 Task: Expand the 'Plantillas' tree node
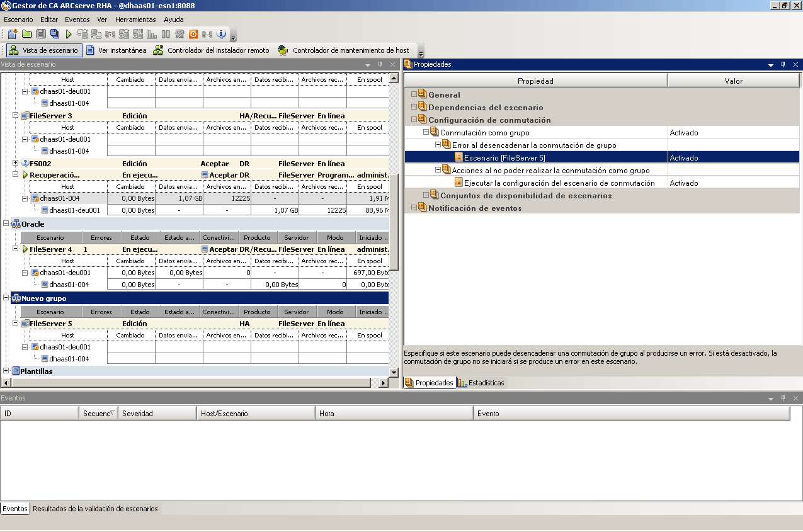tap(6, 371)
